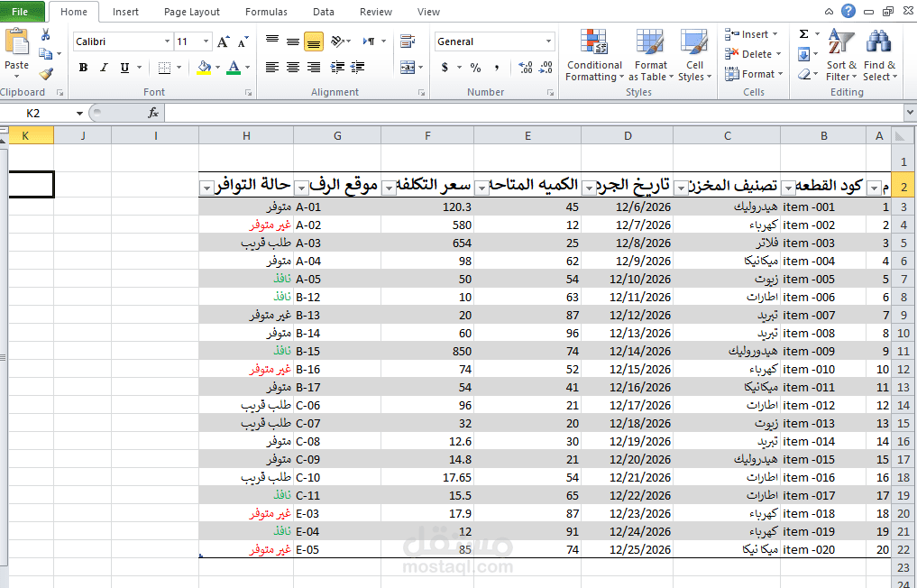
Task: Switch to the Review tab
Action: coord(376,12)
